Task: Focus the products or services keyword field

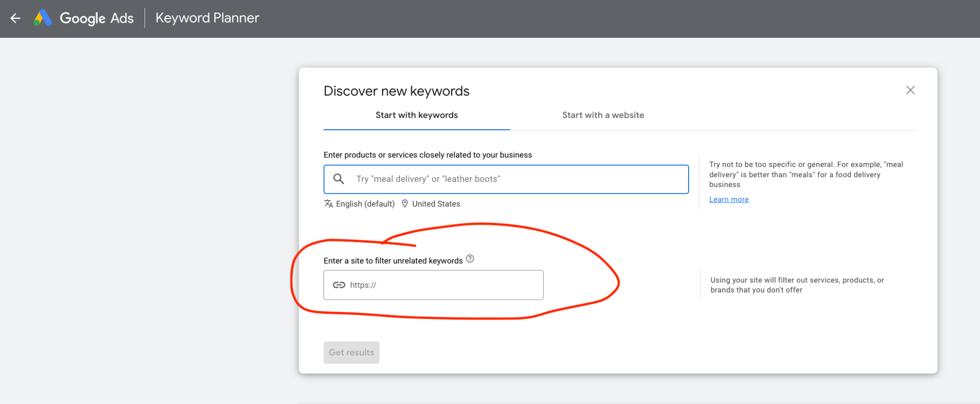Action: pyautogui.click(x=506, y=179)
